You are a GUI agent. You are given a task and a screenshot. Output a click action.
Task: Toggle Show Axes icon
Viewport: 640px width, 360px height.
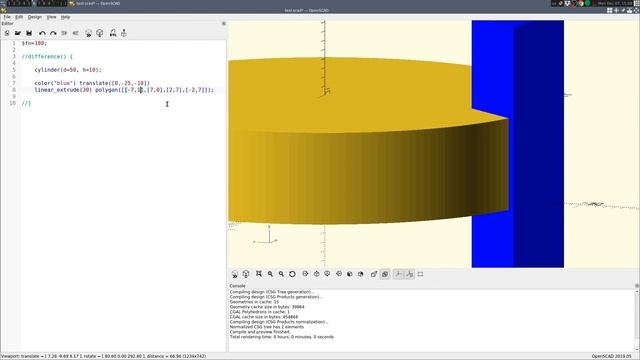(x=398, y=274)
